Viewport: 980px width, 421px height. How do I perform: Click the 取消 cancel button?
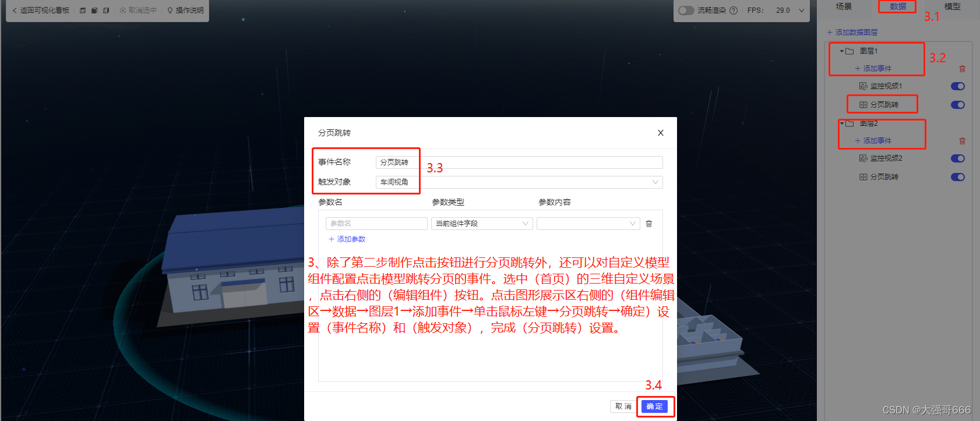[x=623, y=406]
